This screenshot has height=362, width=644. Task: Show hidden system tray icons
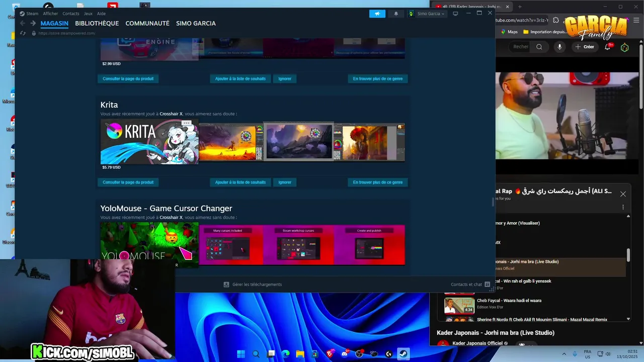pos(563,354)
